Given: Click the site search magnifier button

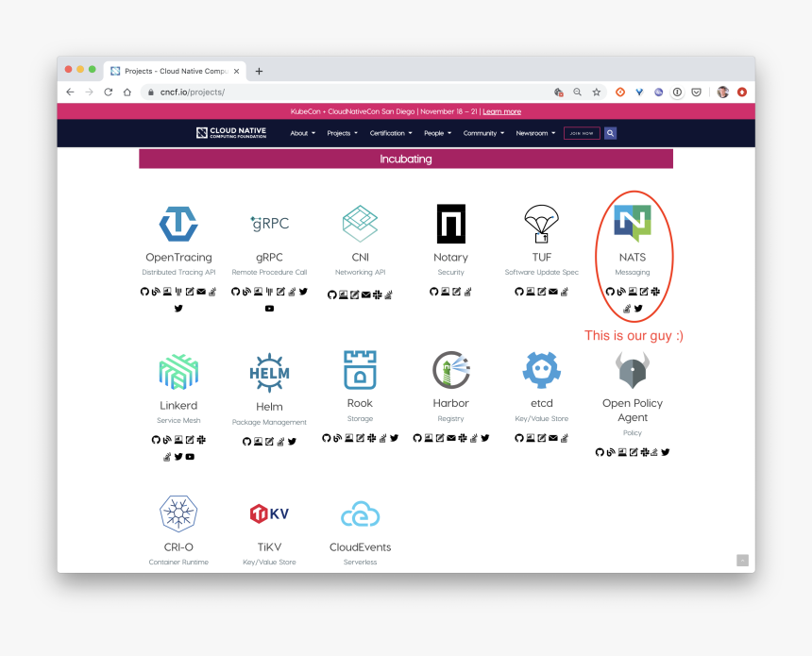Looking at the screenshot, I should point(611,133).
